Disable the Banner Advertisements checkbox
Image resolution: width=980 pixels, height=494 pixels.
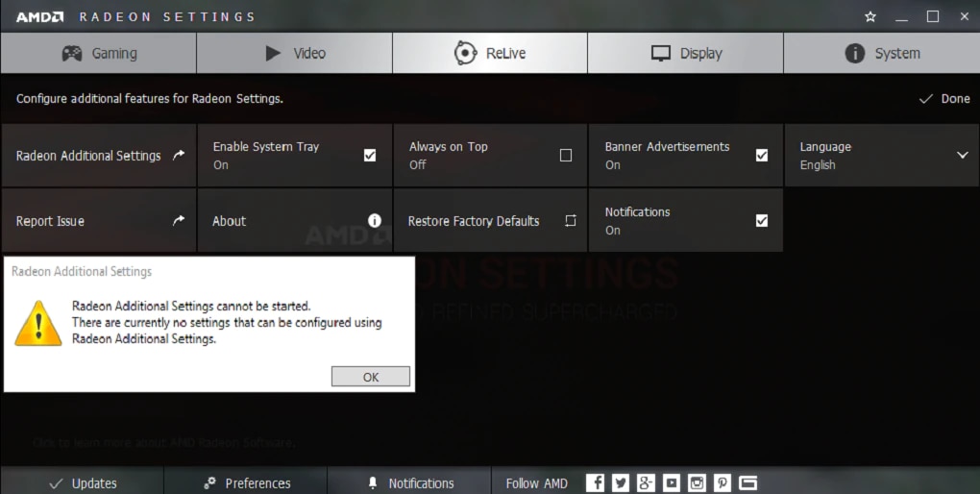[x=761, y=155]
